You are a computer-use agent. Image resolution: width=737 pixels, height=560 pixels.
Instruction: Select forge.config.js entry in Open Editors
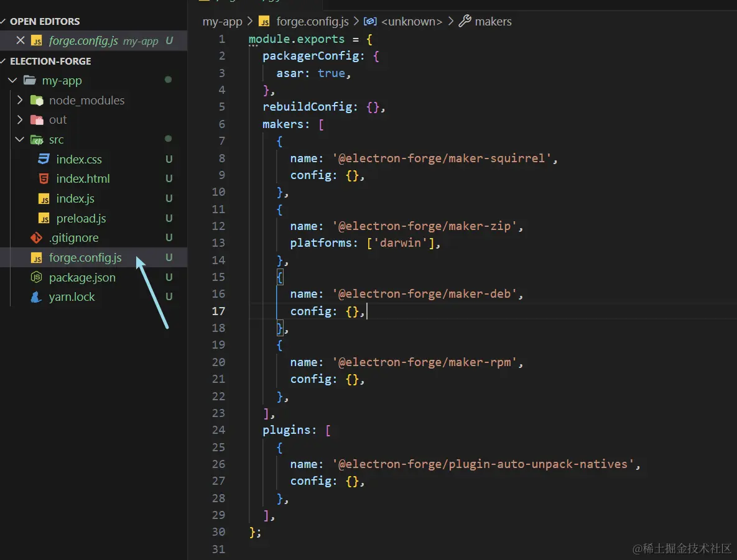[93, 41]
